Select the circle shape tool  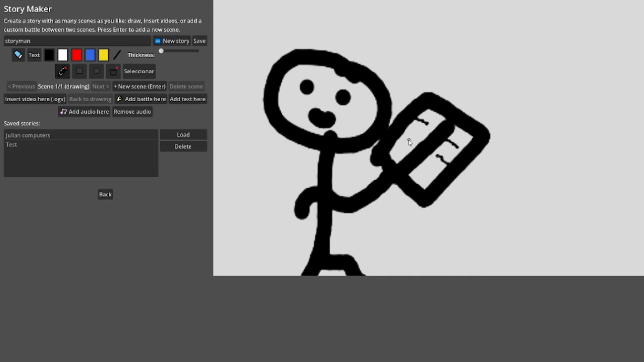[x=96, y=71]
